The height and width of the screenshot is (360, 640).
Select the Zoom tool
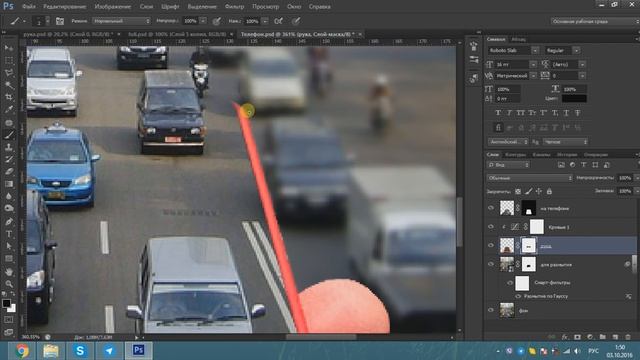[x=9, y=284]
